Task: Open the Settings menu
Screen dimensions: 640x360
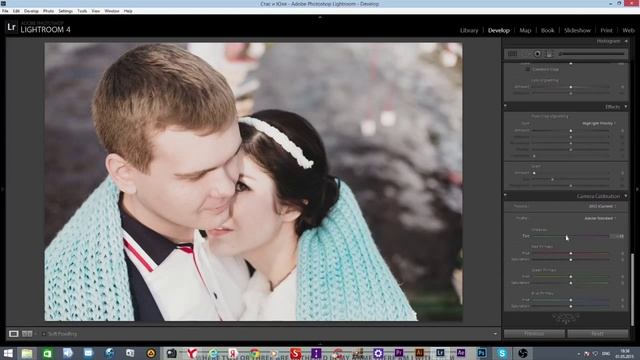Action: pyautogui.click(x=65, y=11)
